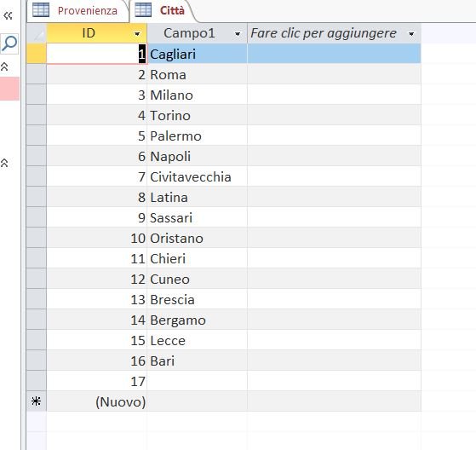The height and width of the screenshot is (450, 476).
Task: Click the magnifying glass search icon
Action: click(9, 43)
